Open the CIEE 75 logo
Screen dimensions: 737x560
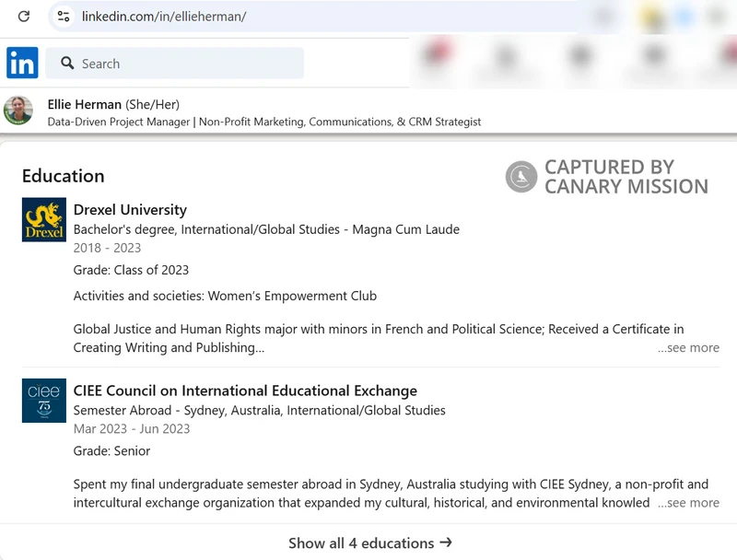(x=44, y=401)
